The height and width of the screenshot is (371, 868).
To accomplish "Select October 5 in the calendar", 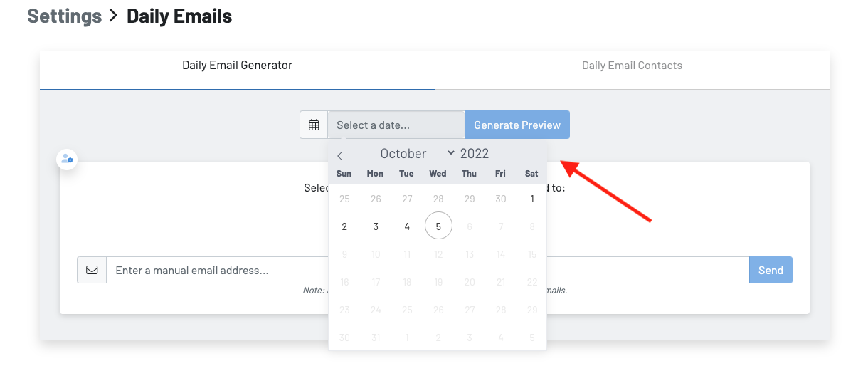I will [438, 226].
